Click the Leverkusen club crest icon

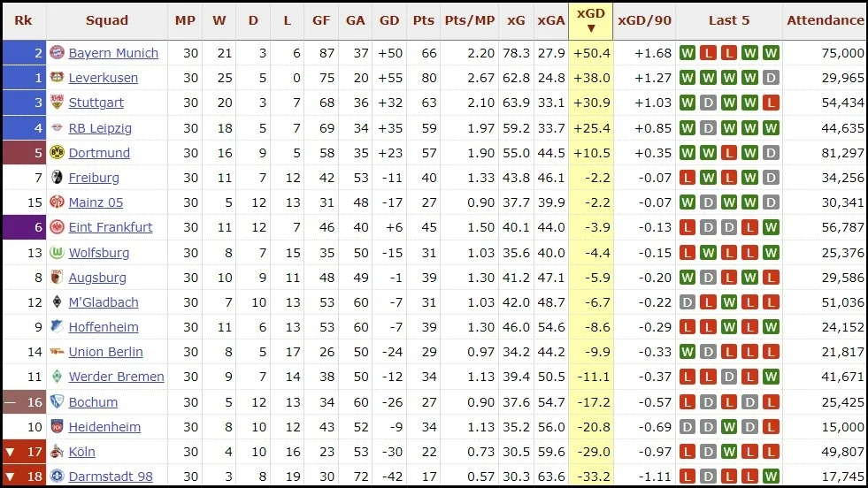[x=57, y=78]
